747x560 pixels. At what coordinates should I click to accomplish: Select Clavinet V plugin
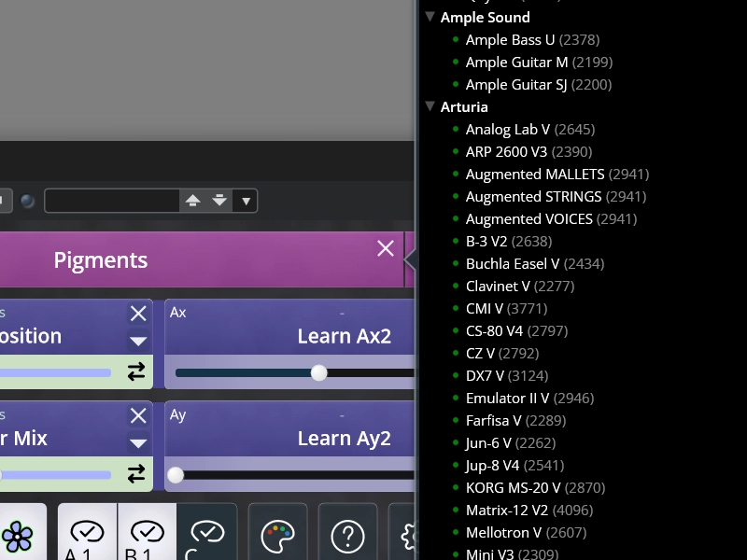[520, 287]
